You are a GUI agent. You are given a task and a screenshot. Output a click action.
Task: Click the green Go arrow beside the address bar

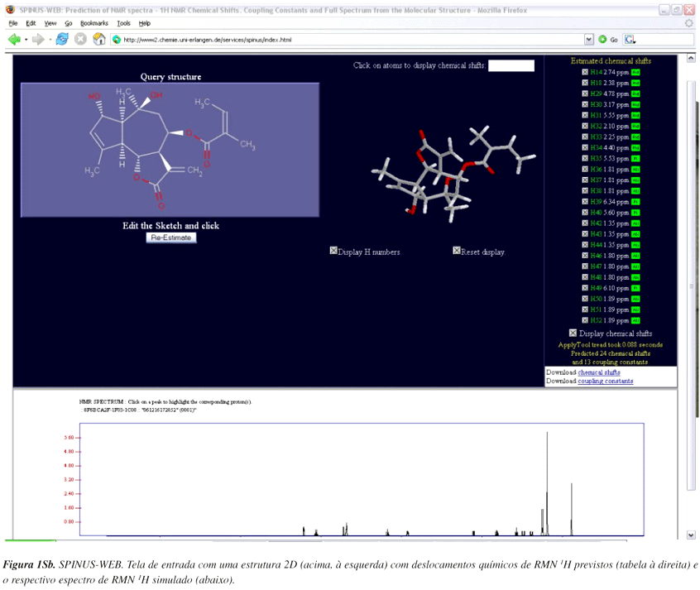pos(602,39)
